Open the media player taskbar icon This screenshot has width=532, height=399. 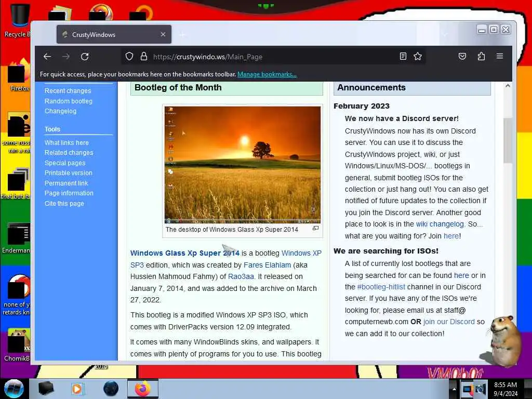[77, 389]
